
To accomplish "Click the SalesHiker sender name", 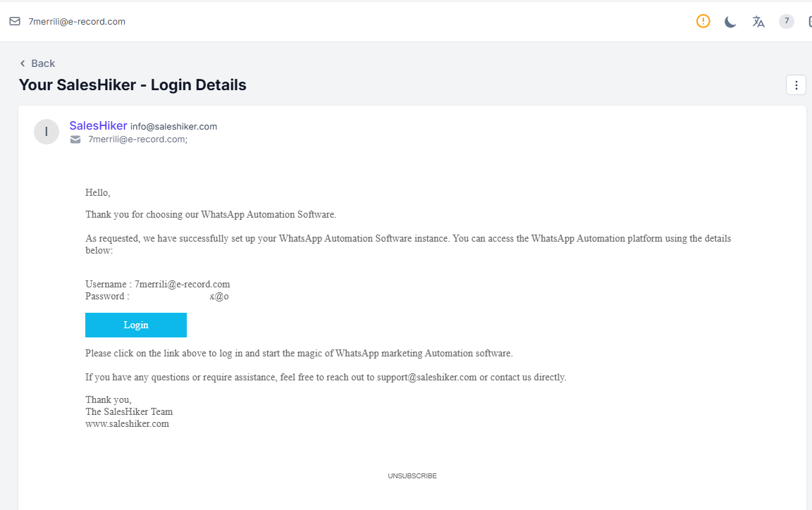I will [98, 126].
